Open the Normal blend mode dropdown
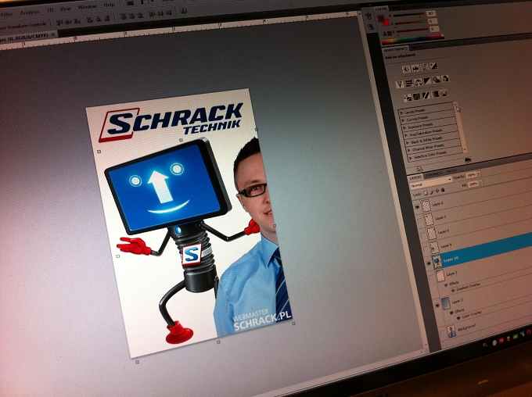The width and height of the screenshot is (532, 397). click(x=430, y=183)
